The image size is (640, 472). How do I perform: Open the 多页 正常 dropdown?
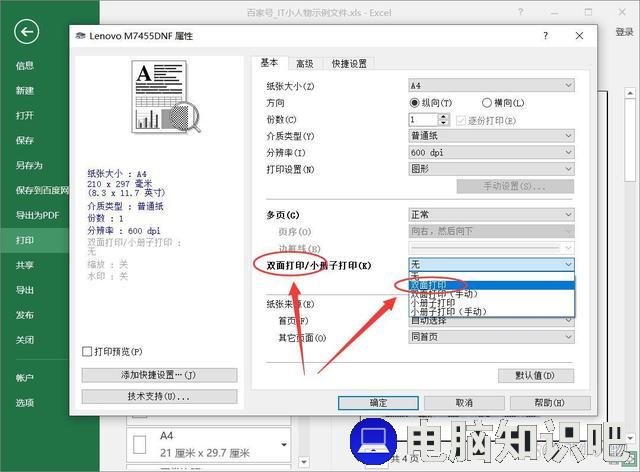[x=491, y=214]
